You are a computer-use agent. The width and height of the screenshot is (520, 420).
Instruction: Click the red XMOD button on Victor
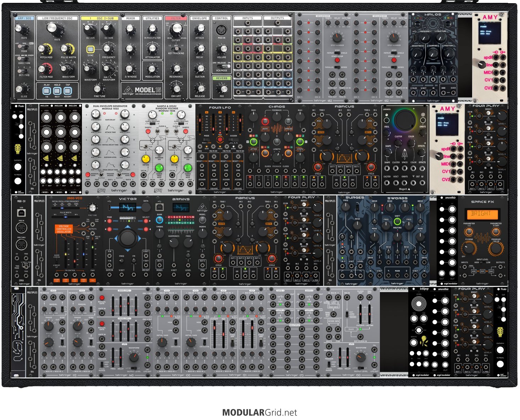click(110, 221)
